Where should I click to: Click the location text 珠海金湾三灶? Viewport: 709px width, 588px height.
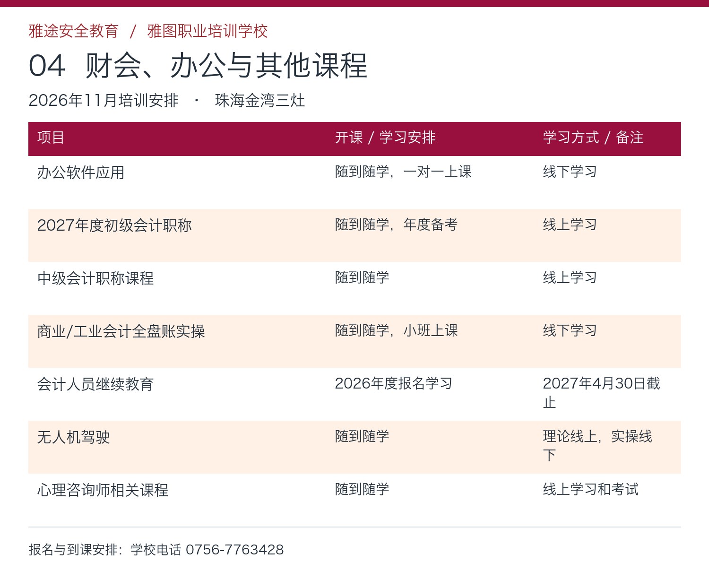tap(260, 100)
